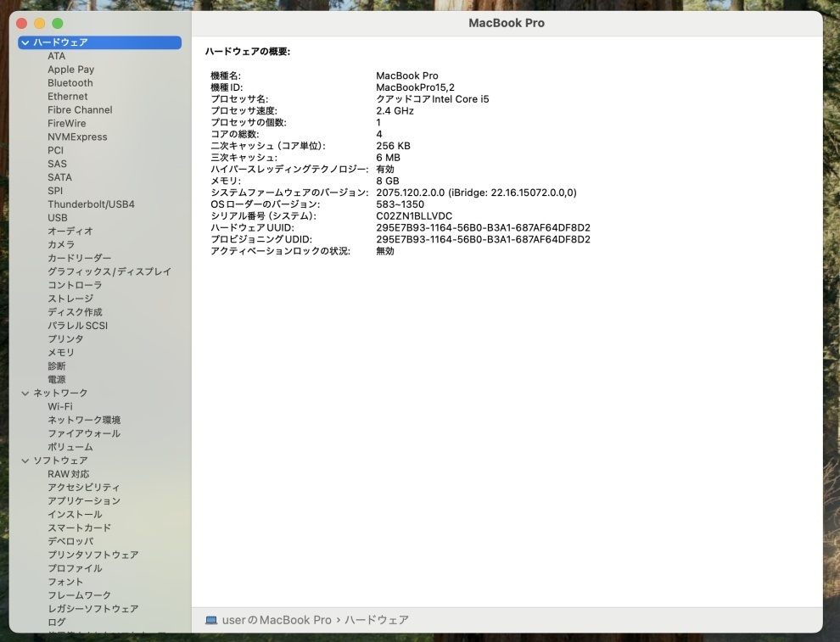Open SPI sidebar entry

click(x=55, y=191)
